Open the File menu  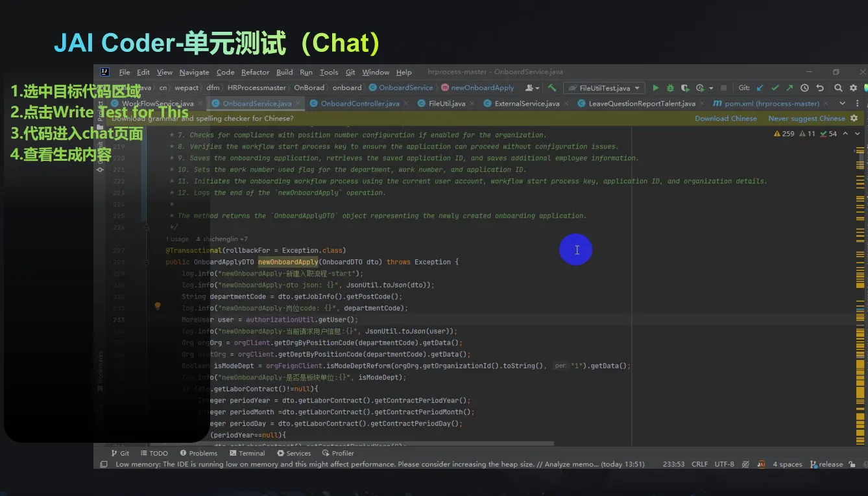tap(125, 72)
